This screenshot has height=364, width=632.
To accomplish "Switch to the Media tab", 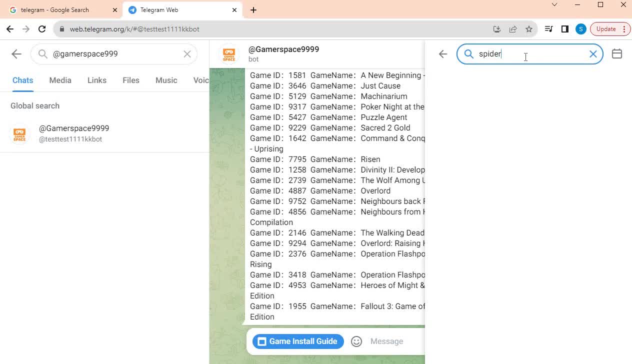I will click(60, 80).
